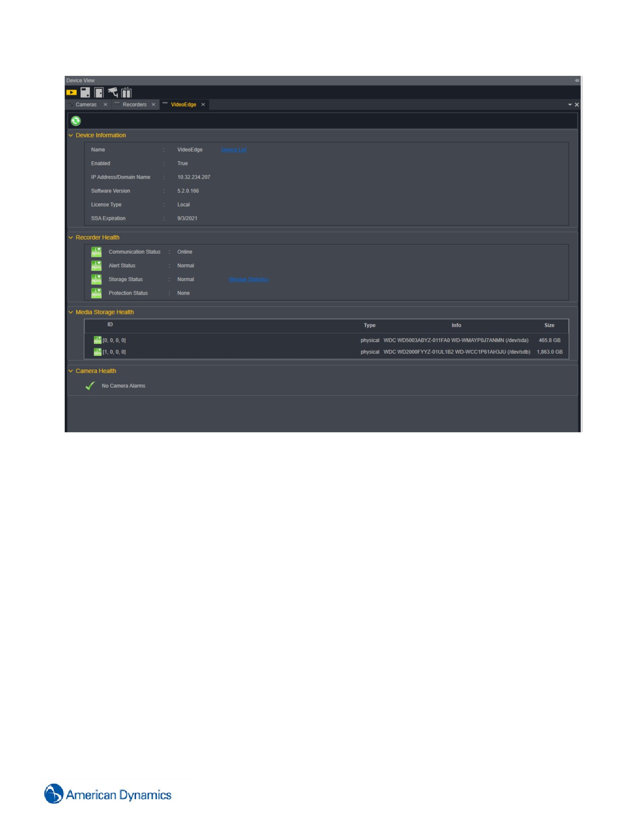The width and height of the screenshot is (644, 834).
Task: Click the Info column header
Action: tap(456, 326)
